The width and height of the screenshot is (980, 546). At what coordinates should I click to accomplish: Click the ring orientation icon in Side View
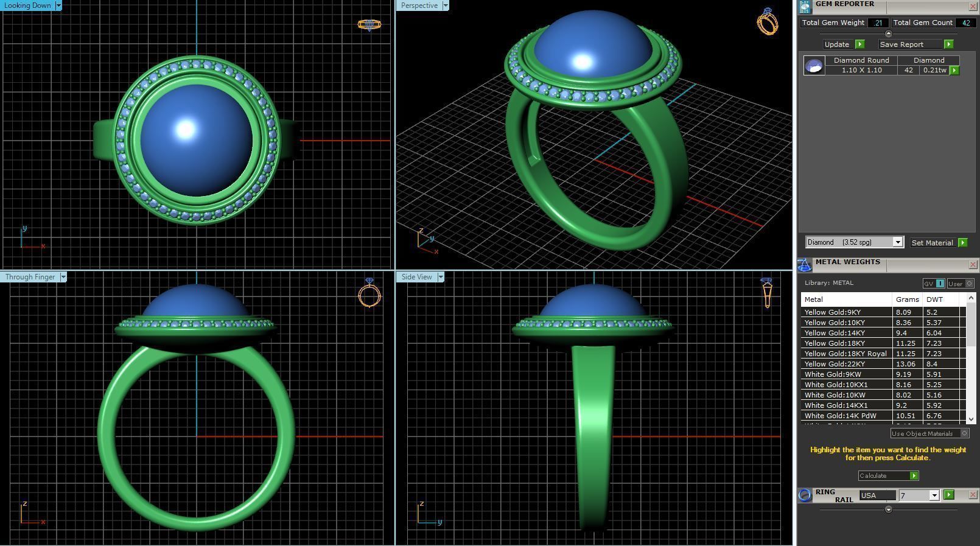pos(767,293)
